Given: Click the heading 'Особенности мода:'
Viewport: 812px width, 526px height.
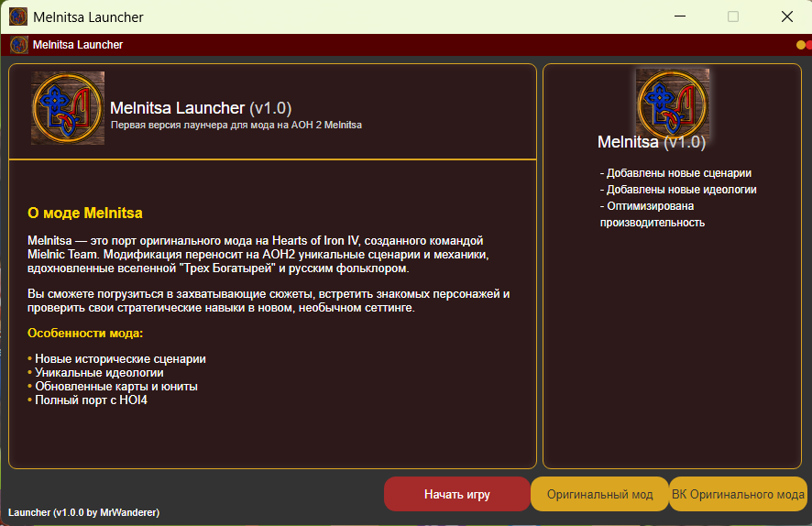Looking at the screenshot, I should click(x=85, y=333).
